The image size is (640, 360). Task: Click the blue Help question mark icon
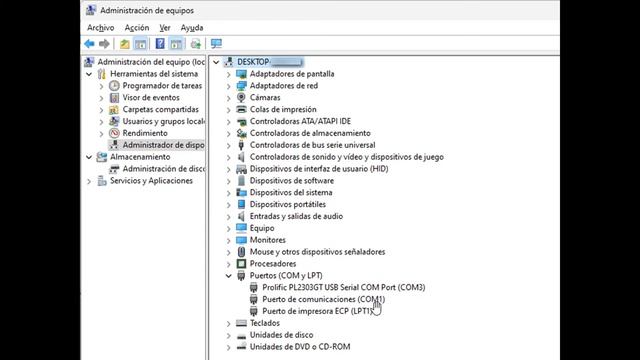(x=160, y=43)
